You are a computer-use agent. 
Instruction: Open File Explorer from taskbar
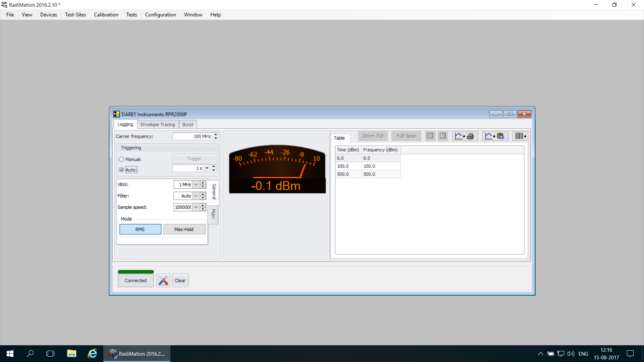(x=71, y=354)
